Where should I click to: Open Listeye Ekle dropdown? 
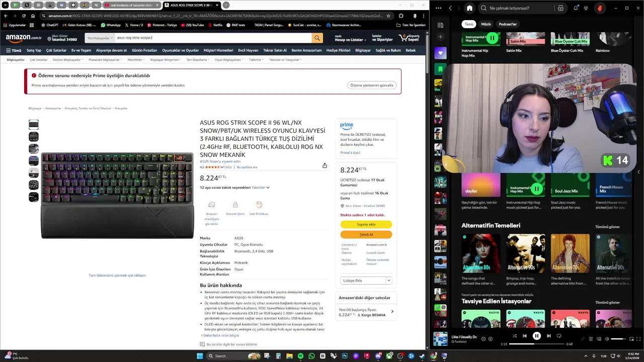tap(366, 281)
